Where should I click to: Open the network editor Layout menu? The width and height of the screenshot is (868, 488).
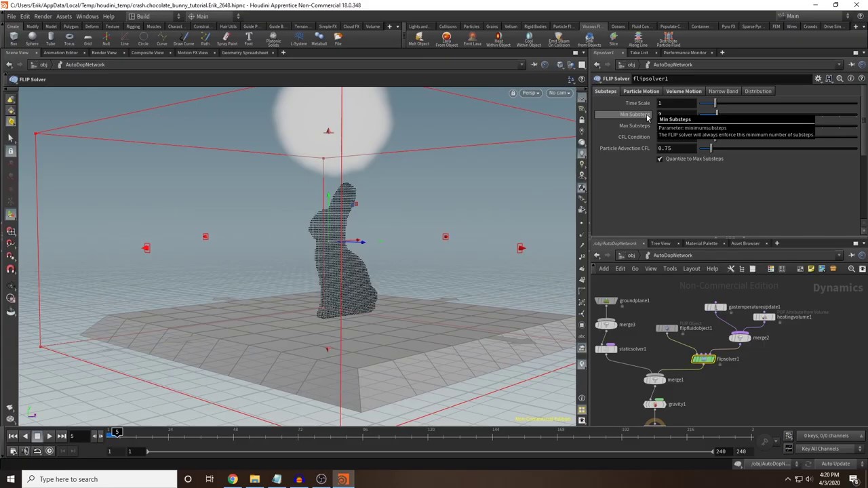click(x=691, y=269)
